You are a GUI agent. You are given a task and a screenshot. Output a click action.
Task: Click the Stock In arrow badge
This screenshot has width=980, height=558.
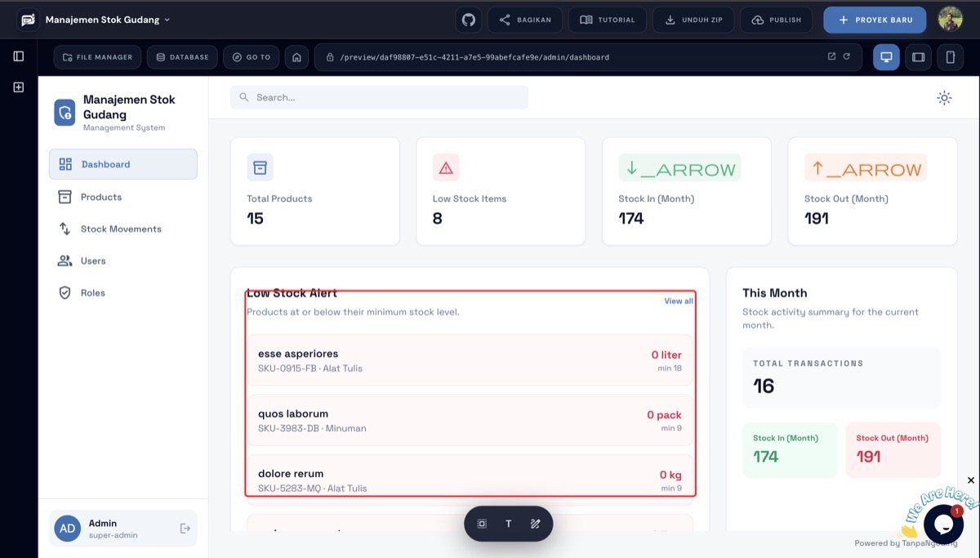pyautogui.click(x=679, y=168)
